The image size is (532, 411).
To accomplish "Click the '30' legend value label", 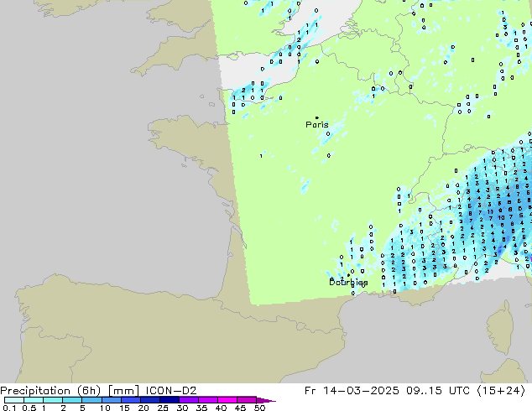I will (x=182, y=408).
